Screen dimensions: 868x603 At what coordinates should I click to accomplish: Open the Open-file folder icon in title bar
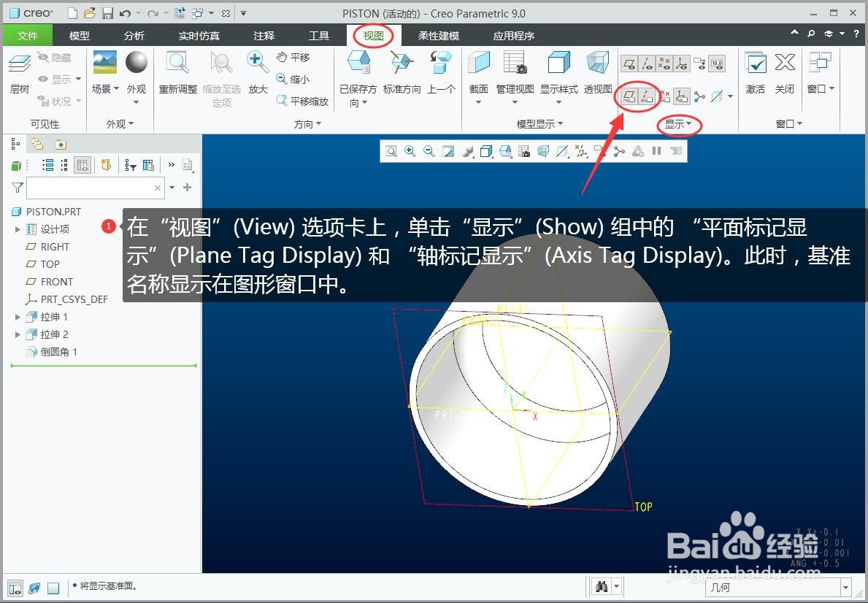coord(90,13)
